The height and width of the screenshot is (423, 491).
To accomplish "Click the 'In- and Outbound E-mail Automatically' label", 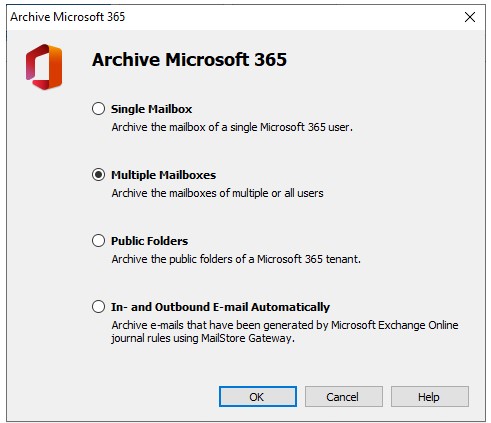I will 220,307.
